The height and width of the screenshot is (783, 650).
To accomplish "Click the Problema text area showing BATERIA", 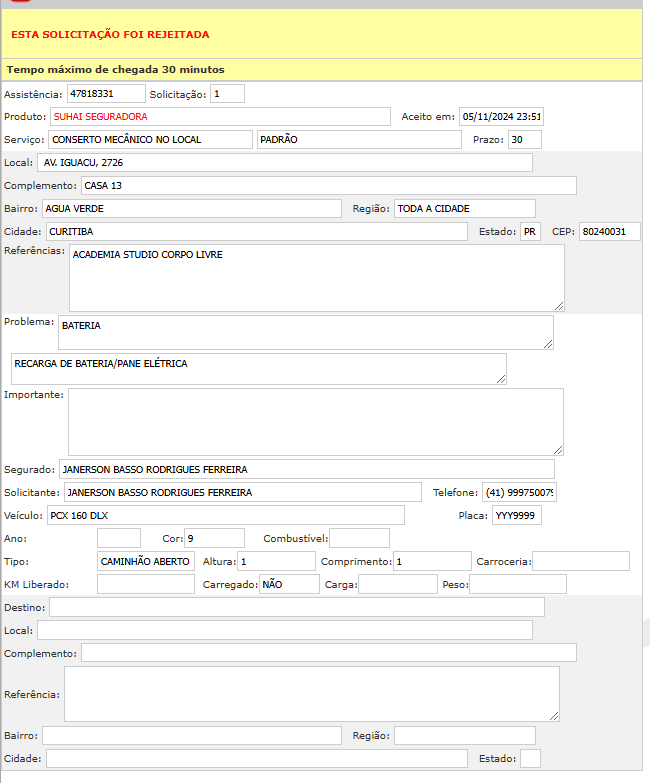I will pyautogui.click(x=305, y=333).
